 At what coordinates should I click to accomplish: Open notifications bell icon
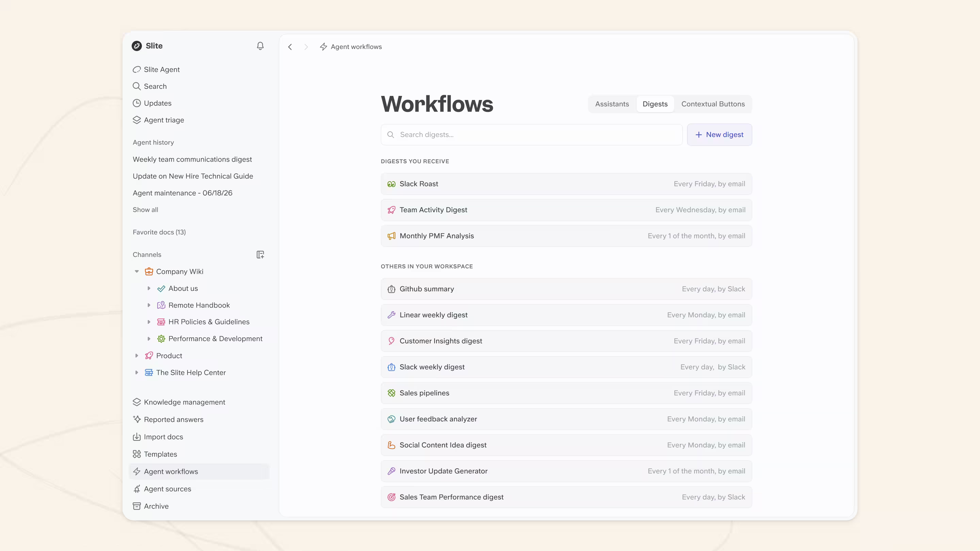click(260, 46)
